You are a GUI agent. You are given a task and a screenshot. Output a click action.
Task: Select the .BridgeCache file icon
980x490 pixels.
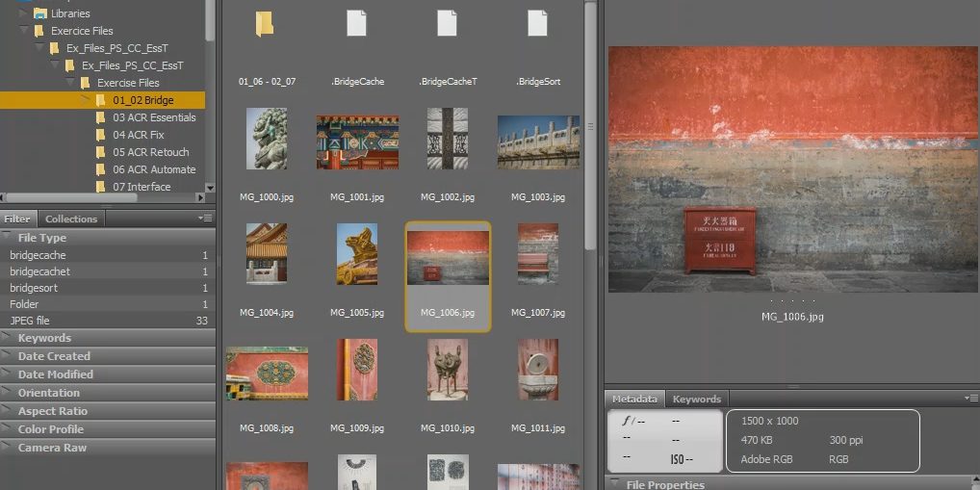coord(356,24)
